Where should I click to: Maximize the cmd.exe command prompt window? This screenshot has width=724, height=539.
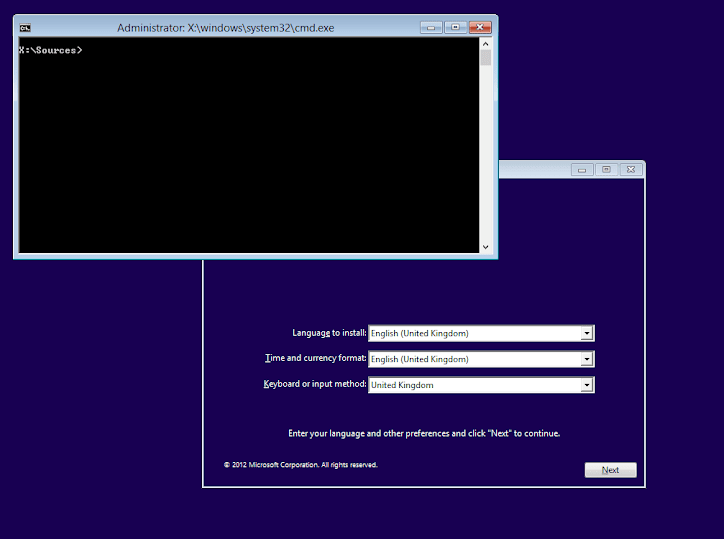455,28
